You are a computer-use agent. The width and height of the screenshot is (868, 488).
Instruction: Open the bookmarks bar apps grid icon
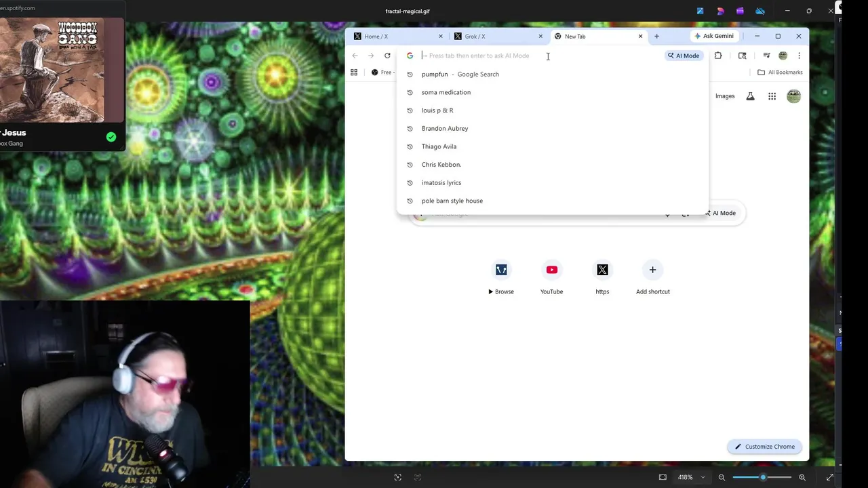354,73
